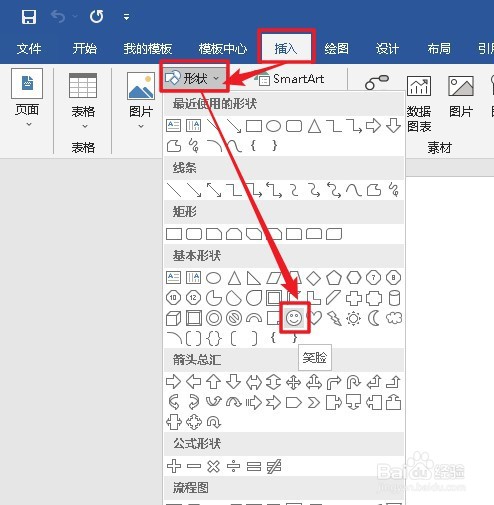Image resolution: width=494 pixels, height=505 pixels.
Task: Choose the smiley face 笑脸 shape
Action: (294, 318)
